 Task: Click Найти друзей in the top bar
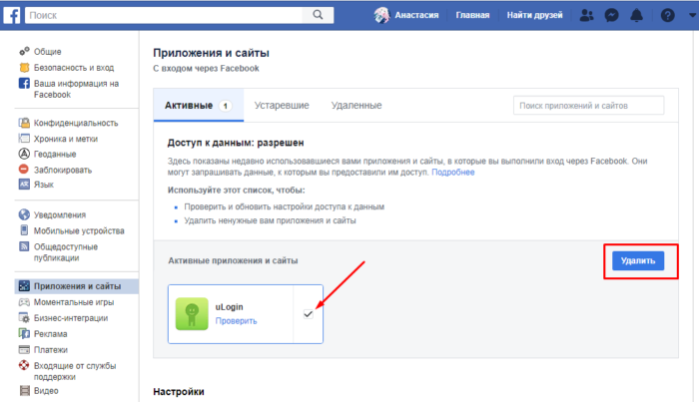point(534,15)
